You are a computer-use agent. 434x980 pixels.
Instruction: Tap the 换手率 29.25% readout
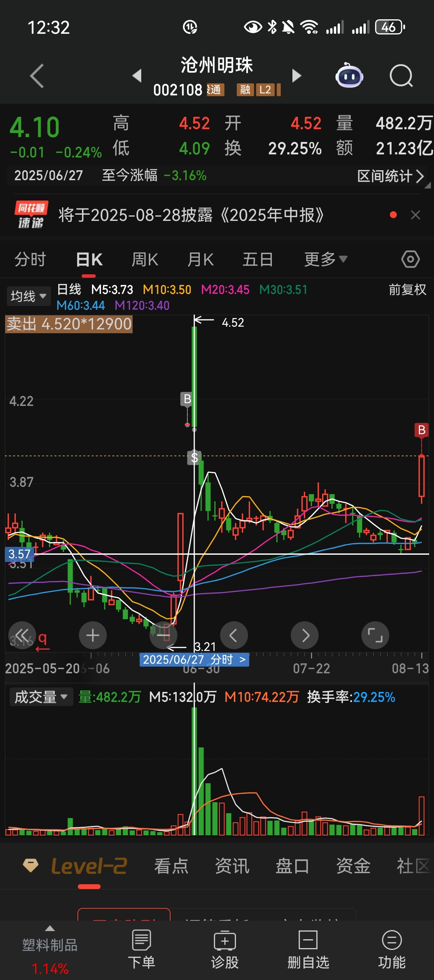(x=351, y=697)
